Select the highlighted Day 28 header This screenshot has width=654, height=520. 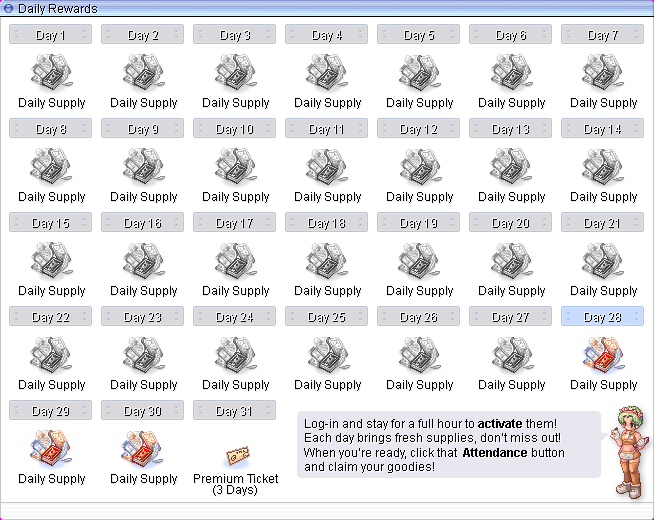pyautogui.click(x=602, y=317)
